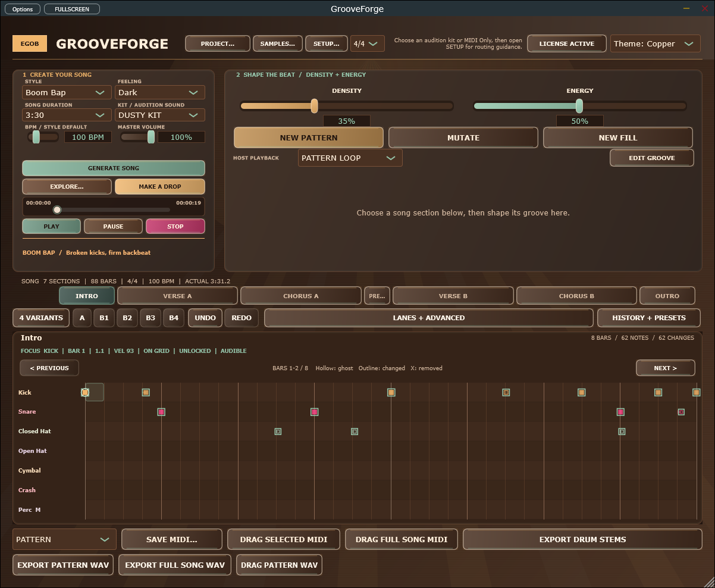Open the Feeling dropdown set to Dark
715x588 pixels.
tap(160, 92)
